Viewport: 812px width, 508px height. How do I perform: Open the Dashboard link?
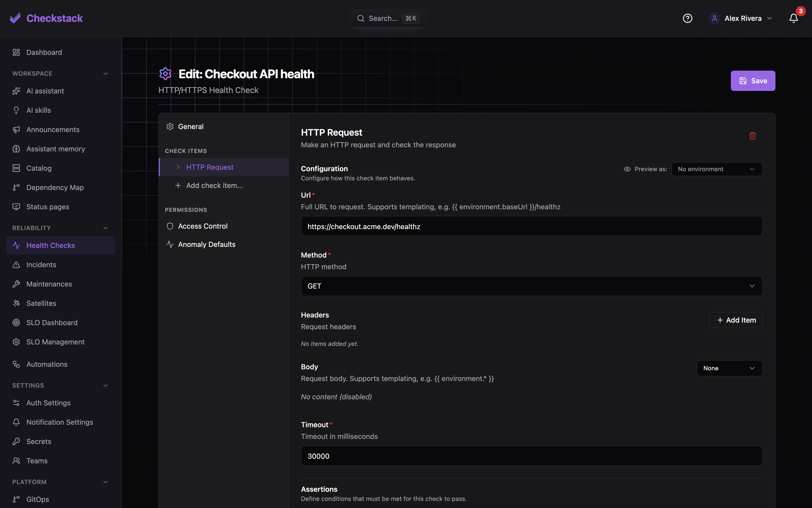click(x=60, y=52)
